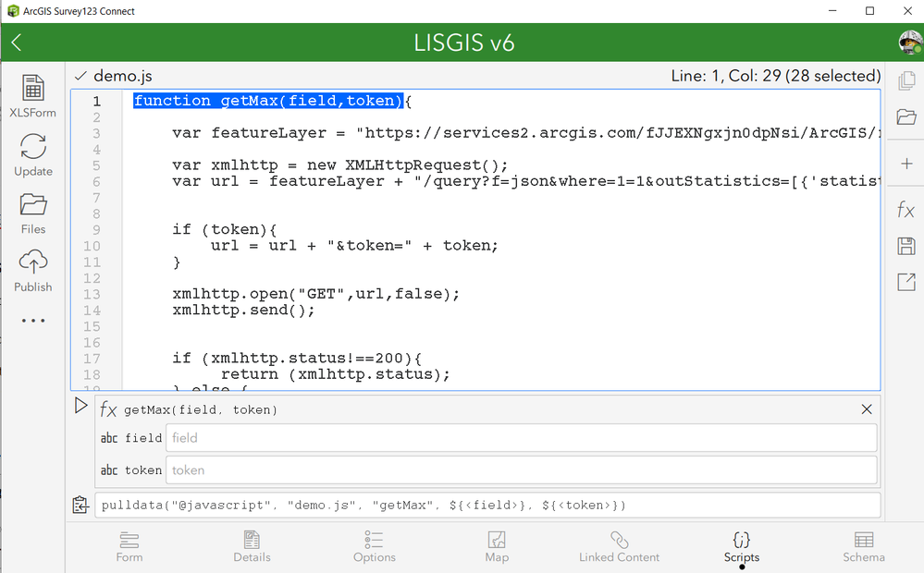Select the Scripts tab

[x=741, y=547]
